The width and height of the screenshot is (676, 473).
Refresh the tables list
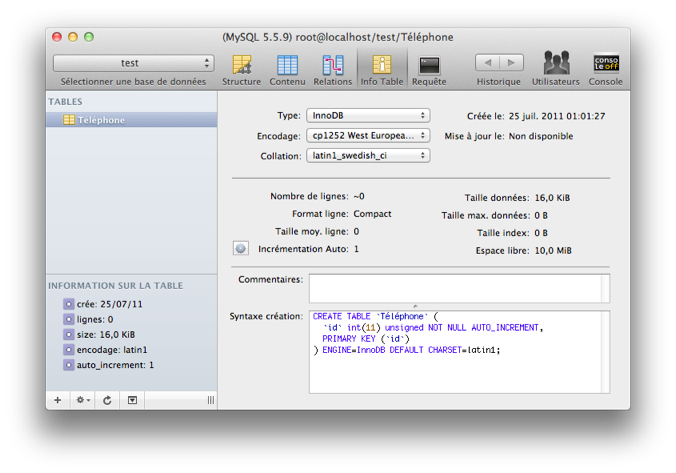pos(107,400)
